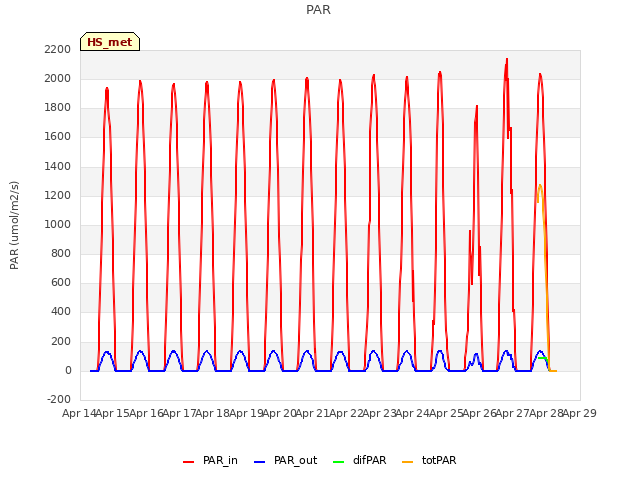Click the HS_met annotation label
Image resolution: width=640 pixels, height=480 pixels.
tap(110, 42)
